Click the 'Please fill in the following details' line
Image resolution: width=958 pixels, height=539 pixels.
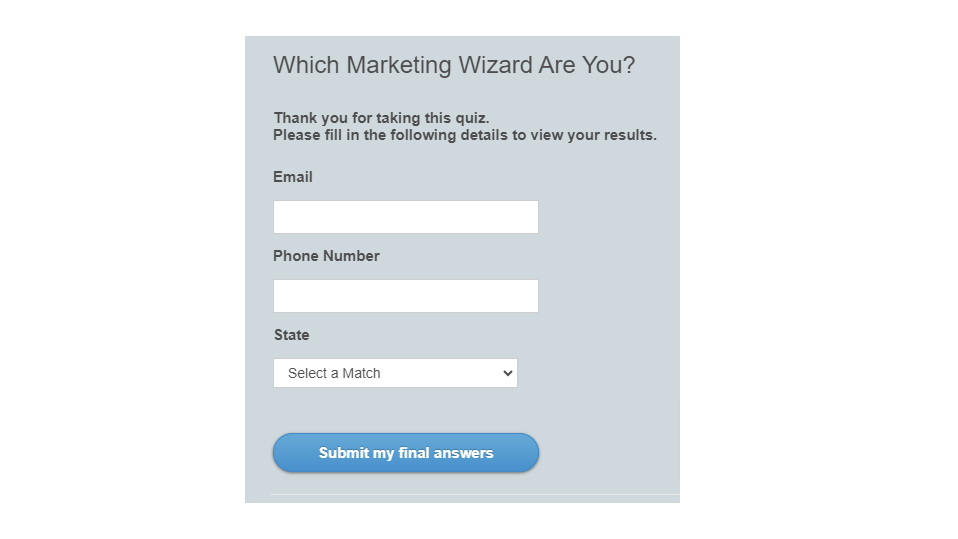tap(464, 135)
